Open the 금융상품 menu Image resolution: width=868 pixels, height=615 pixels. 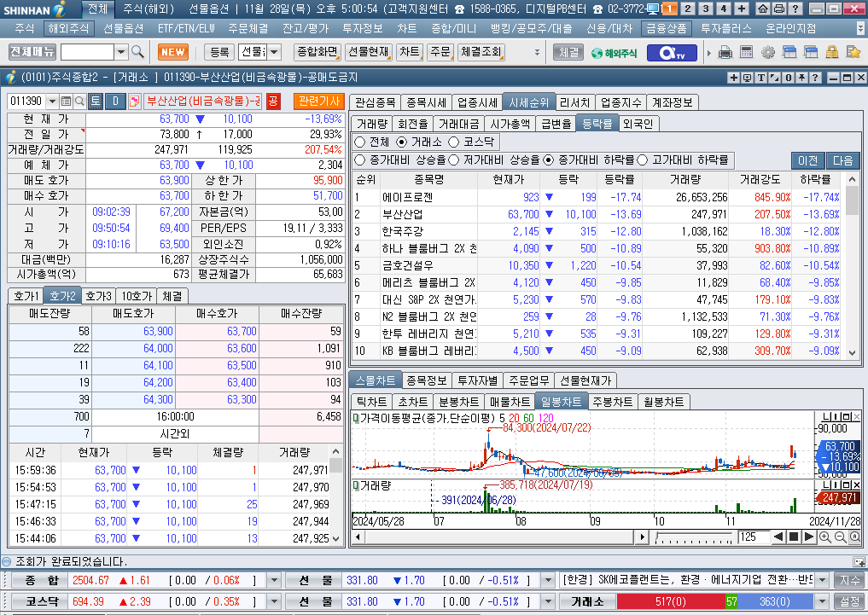(x=667, y=29)
